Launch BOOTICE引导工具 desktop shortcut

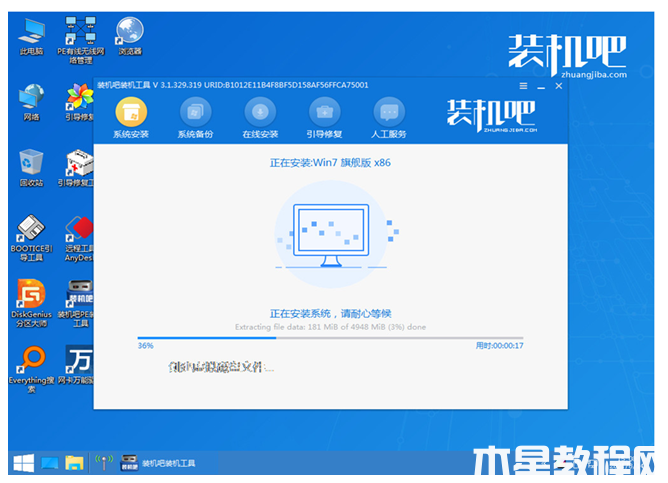[32, 238]
